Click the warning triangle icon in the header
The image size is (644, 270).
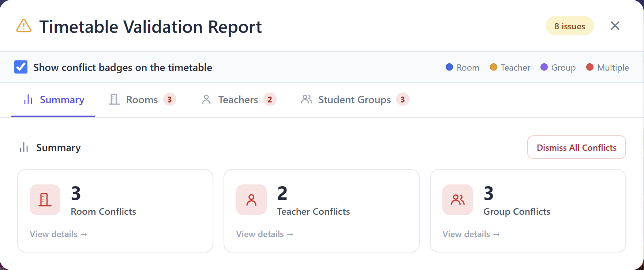point(24,26)
